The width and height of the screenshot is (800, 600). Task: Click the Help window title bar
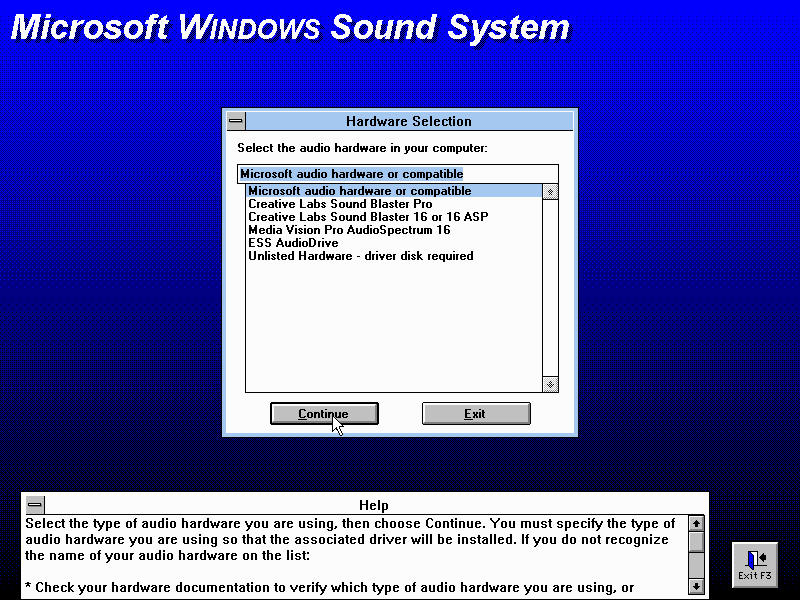373,505
